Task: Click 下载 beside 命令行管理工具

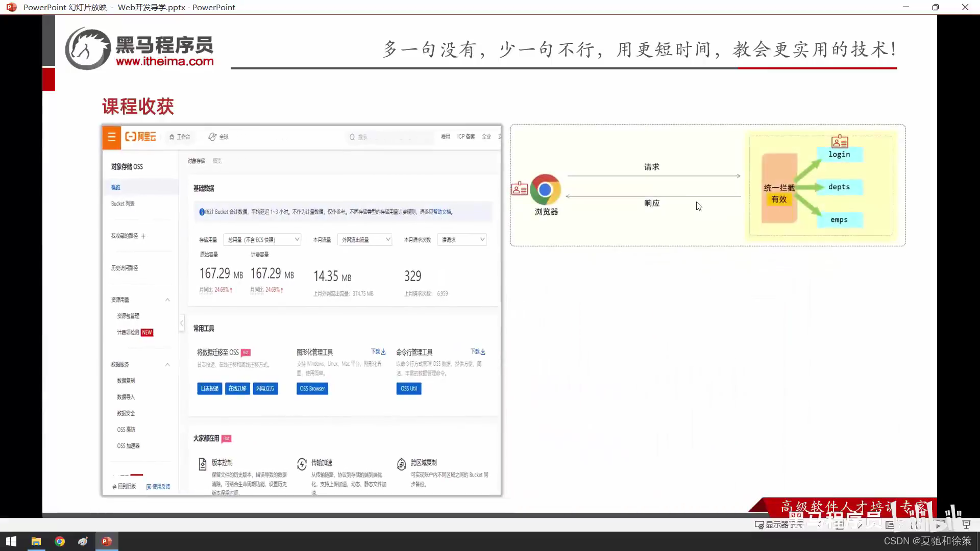Action: pos(478,352)
